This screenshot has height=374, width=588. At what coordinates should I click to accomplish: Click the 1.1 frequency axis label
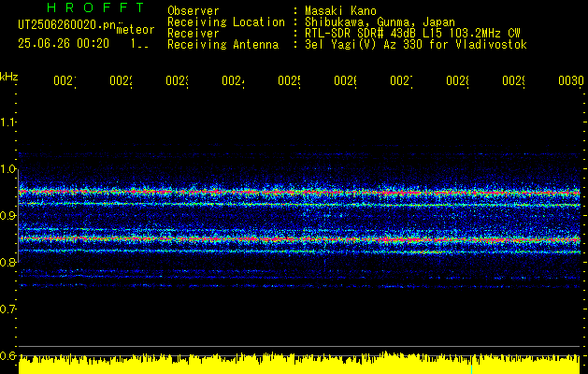[7, 122]
